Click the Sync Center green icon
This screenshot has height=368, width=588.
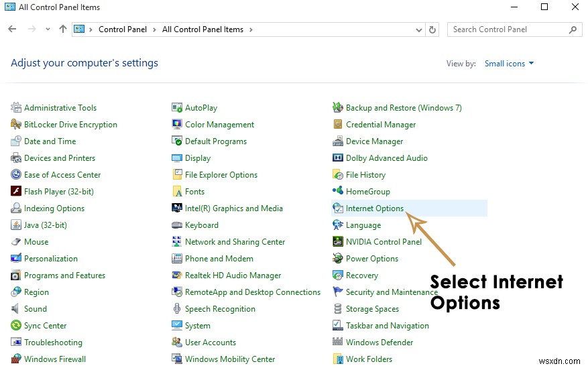pos(16,326)
